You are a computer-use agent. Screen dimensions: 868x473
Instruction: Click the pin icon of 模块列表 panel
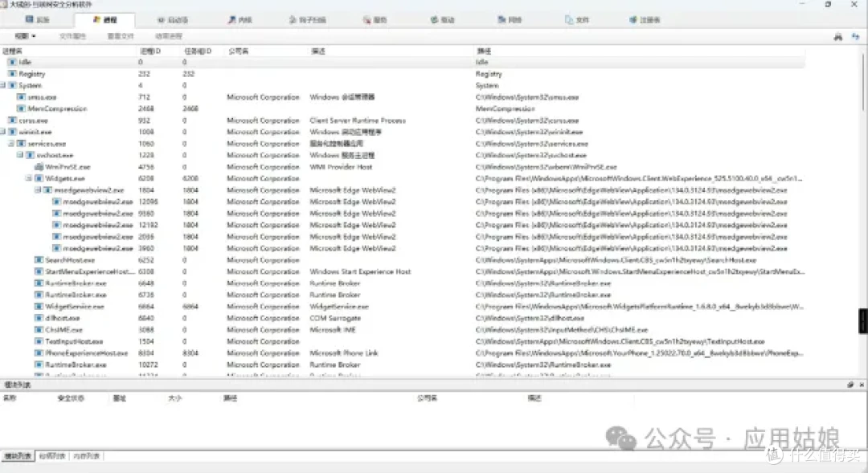tap(850, 385)
